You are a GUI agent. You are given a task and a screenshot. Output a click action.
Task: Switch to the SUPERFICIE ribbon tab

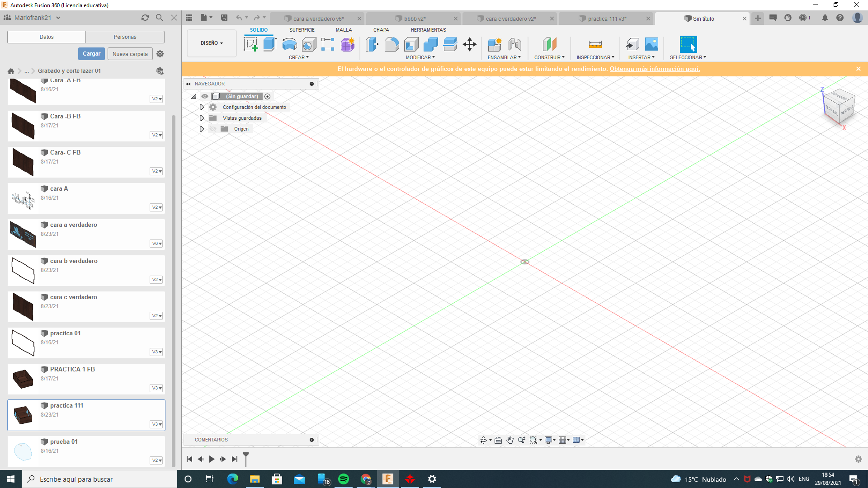[302, 30]
